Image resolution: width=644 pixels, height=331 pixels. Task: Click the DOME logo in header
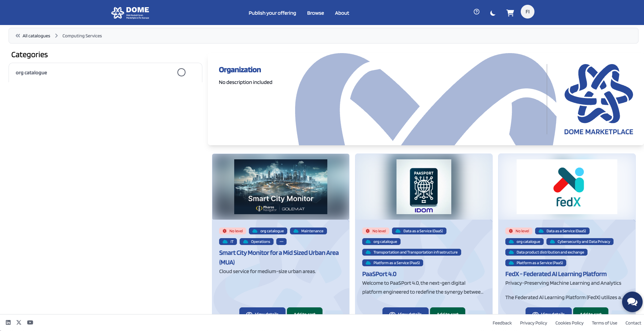click(130, 13)
